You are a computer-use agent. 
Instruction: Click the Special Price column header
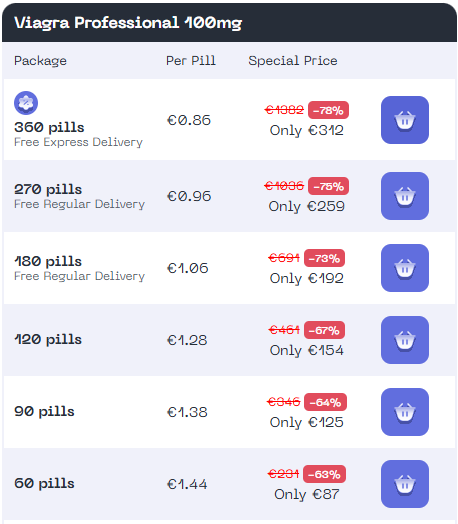(293, 61)
